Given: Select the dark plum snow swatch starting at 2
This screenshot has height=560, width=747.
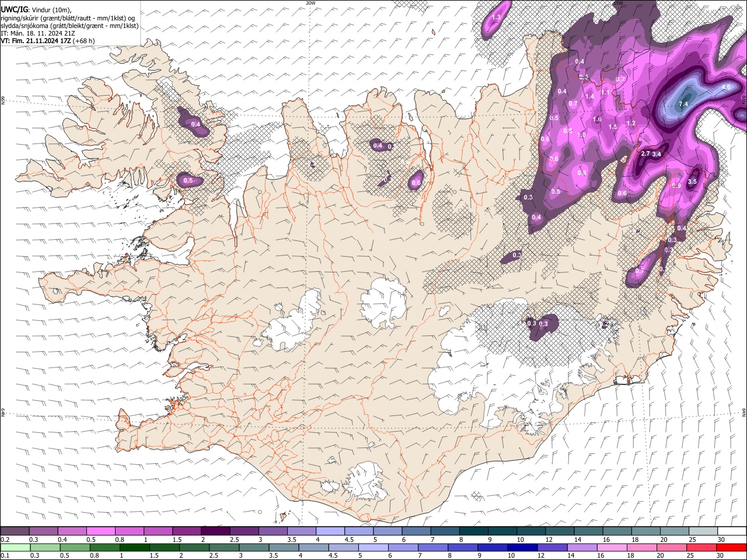Looking at the screenshot, I should coord(215,531).
